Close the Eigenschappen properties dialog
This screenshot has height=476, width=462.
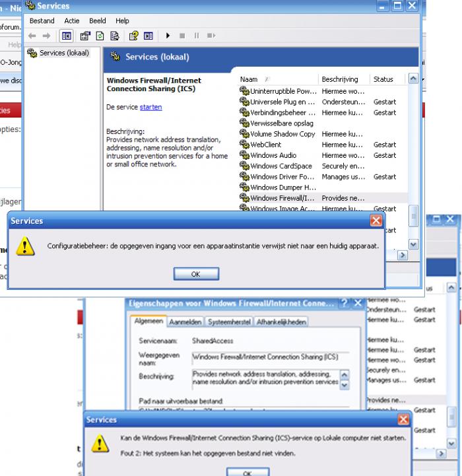[358, 303]
